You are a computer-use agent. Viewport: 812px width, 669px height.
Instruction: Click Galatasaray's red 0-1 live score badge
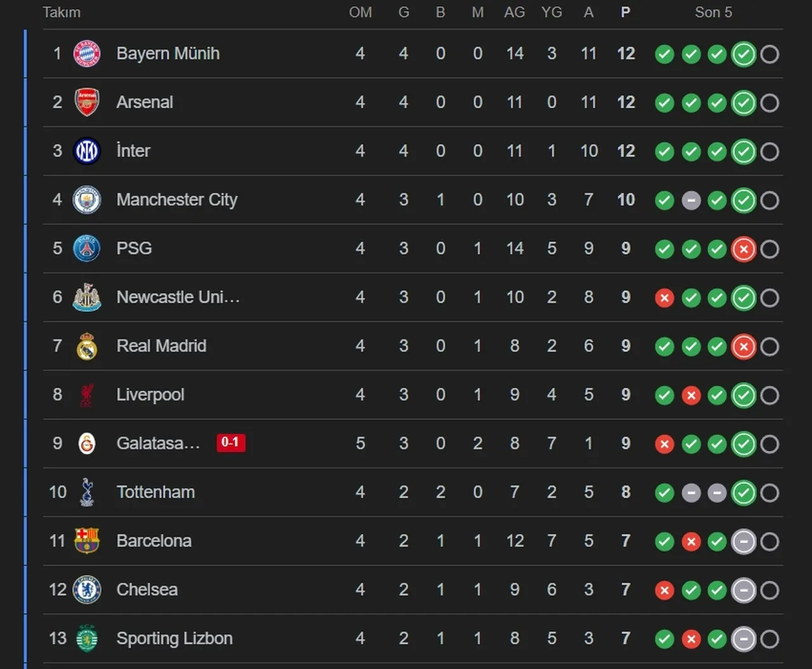(230, 442)
